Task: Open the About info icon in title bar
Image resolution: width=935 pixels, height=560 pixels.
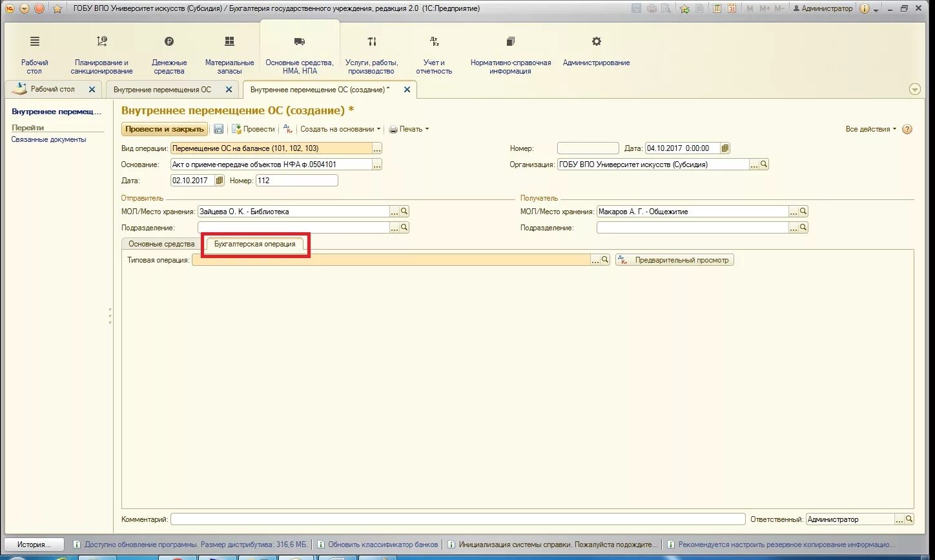Action: (865, 8)
